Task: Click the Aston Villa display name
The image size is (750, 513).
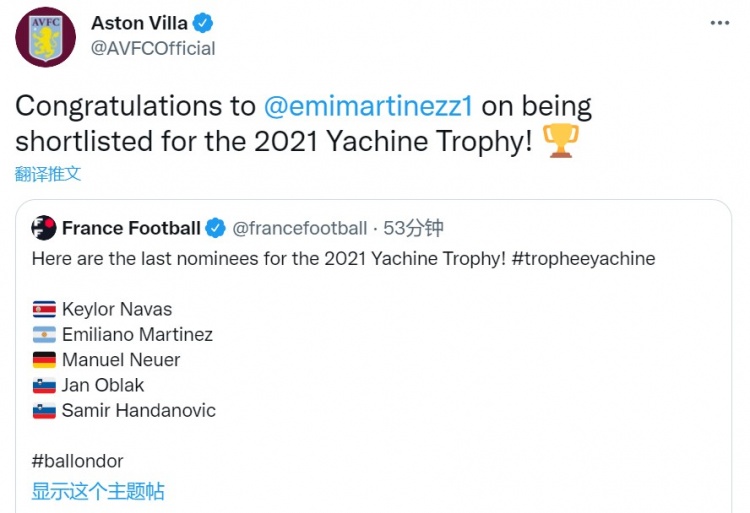Action: pyautogui.click(x=139, y=23)
